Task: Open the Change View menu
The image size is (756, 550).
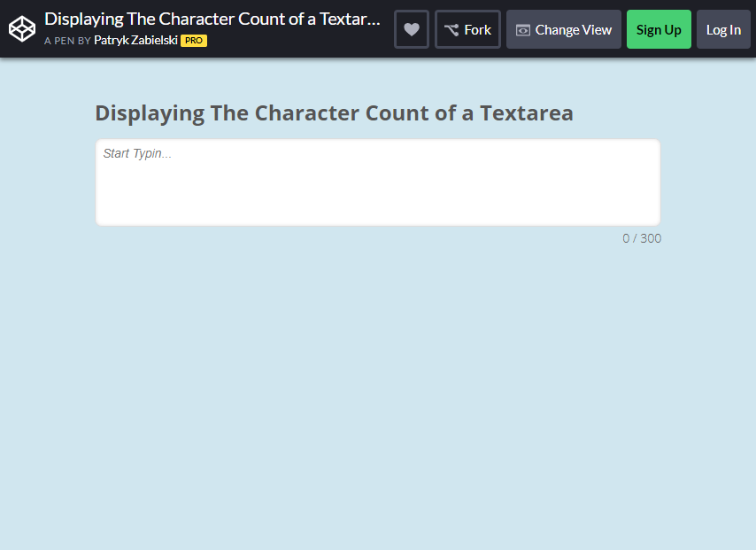Action: [564, 29]
